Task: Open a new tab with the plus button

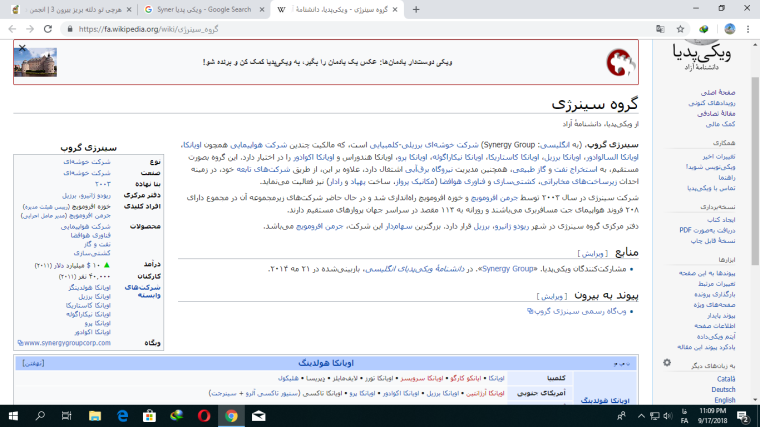Action: [x=416, y=9]
